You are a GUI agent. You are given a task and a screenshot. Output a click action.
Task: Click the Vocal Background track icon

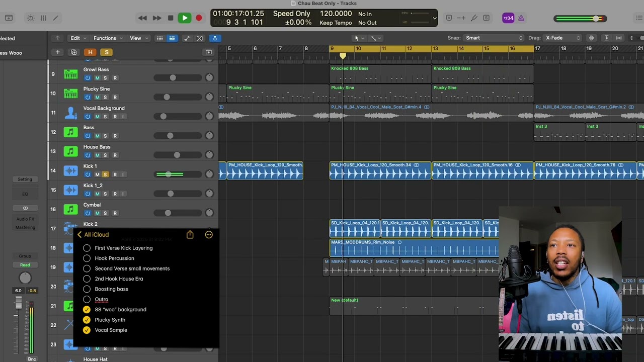[x=70, y=113]
